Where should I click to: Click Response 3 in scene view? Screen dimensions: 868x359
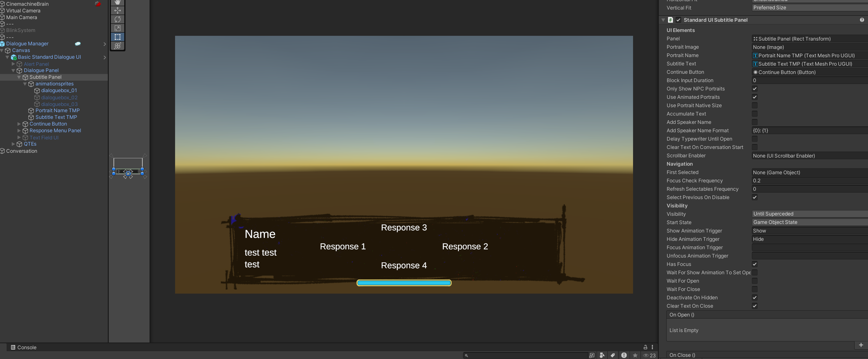(404, 227)
